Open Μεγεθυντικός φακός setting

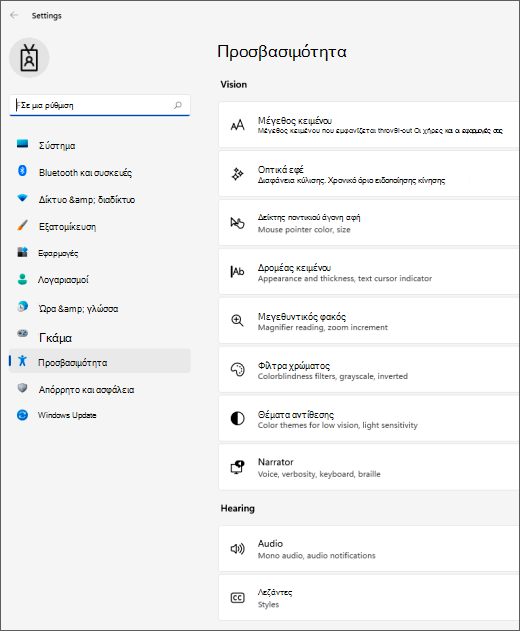click(368, 321)
